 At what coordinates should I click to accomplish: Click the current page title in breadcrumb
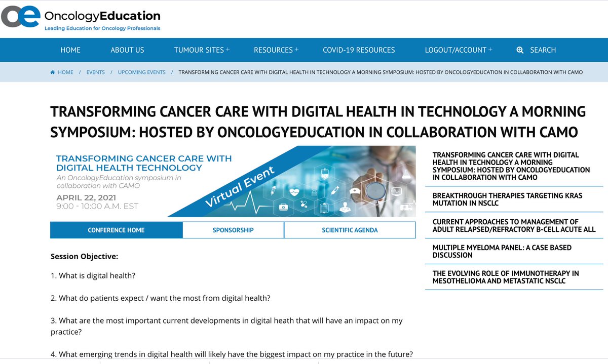coord(381,72)
